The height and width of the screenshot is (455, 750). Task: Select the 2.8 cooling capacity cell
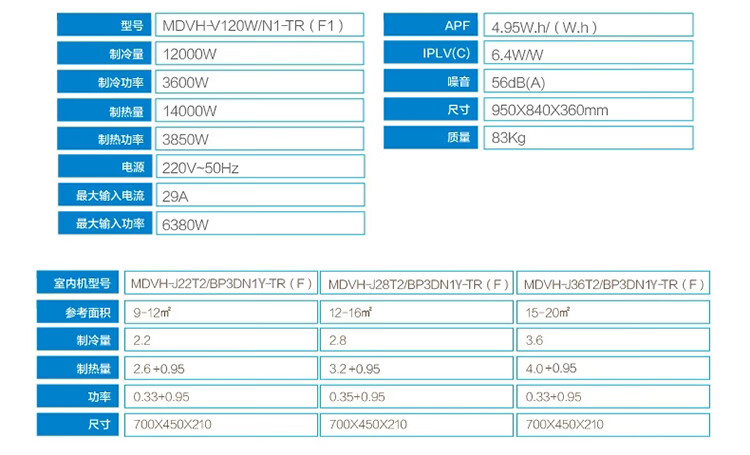point(417,340)
